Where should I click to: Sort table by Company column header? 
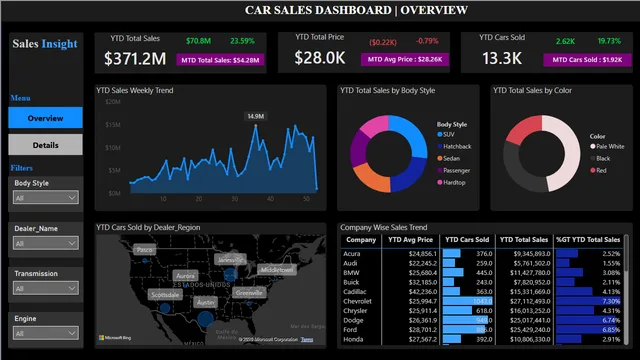point(361,240)
